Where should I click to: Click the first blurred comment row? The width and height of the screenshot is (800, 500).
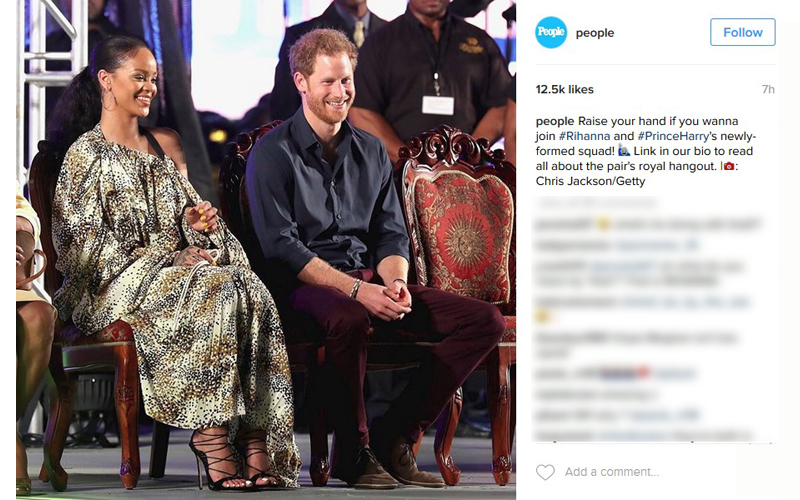tap(647, 223)
